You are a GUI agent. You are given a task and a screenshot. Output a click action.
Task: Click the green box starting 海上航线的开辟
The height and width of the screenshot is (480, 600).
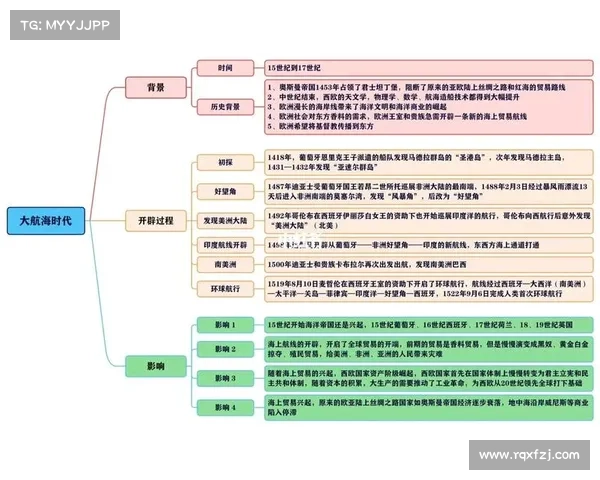coord(429,349)
